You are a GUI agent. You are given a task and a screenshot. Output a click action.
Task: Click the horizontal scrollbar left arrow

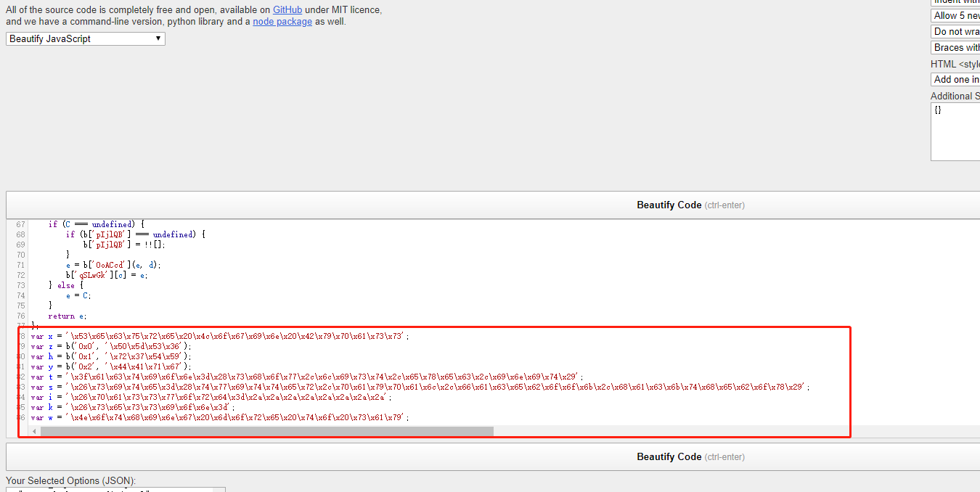click(x=34, y=431)
